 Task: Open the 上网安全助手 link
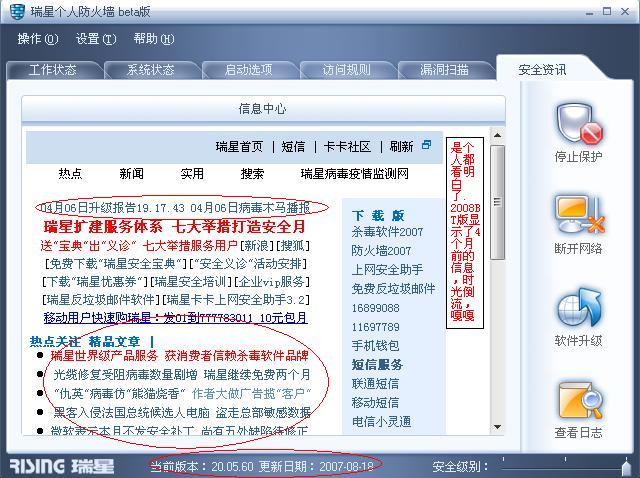387,269
